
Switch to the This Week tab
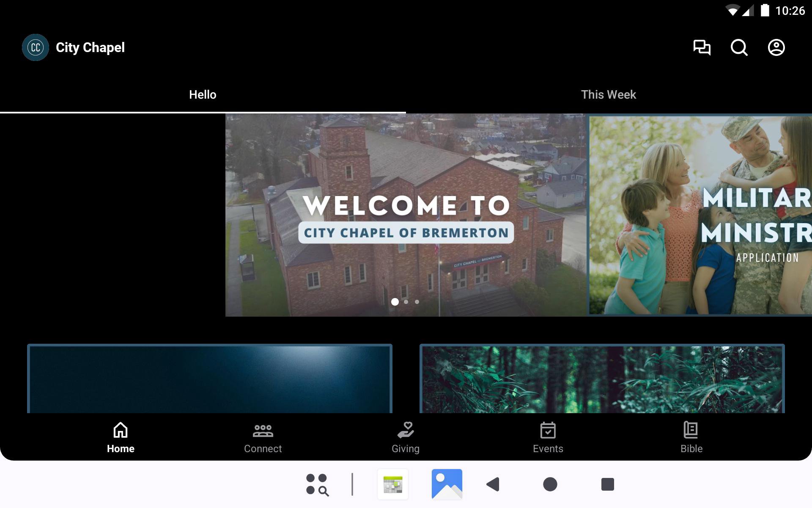click(608, 94)
